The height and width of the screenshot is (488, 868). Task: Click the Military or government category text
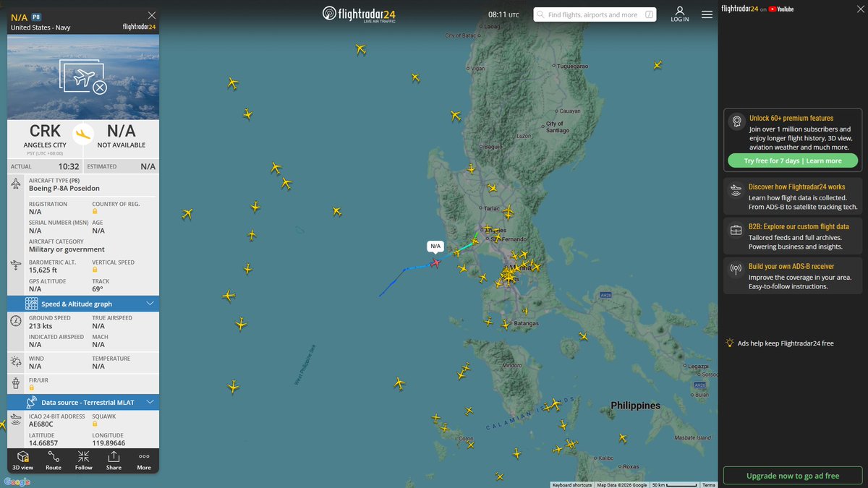[67, 249]
